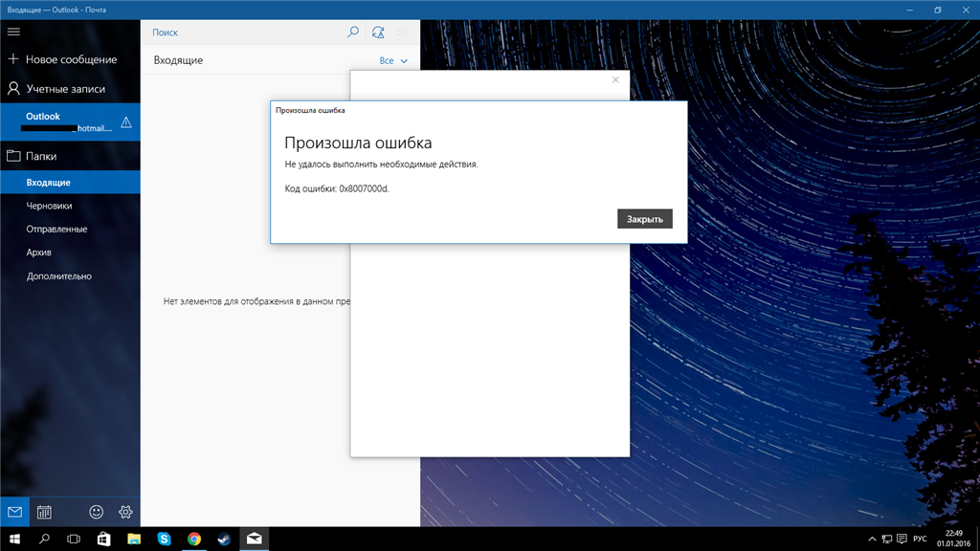Click the account warning triangle icon

click(126, 121)
